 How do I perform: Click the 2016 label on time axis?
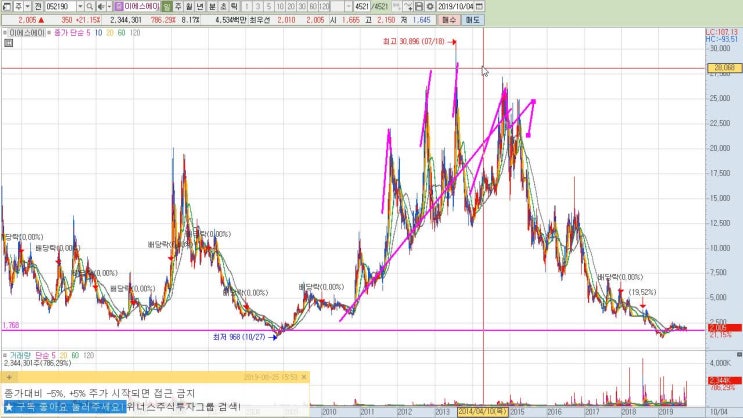pos(554,412)
